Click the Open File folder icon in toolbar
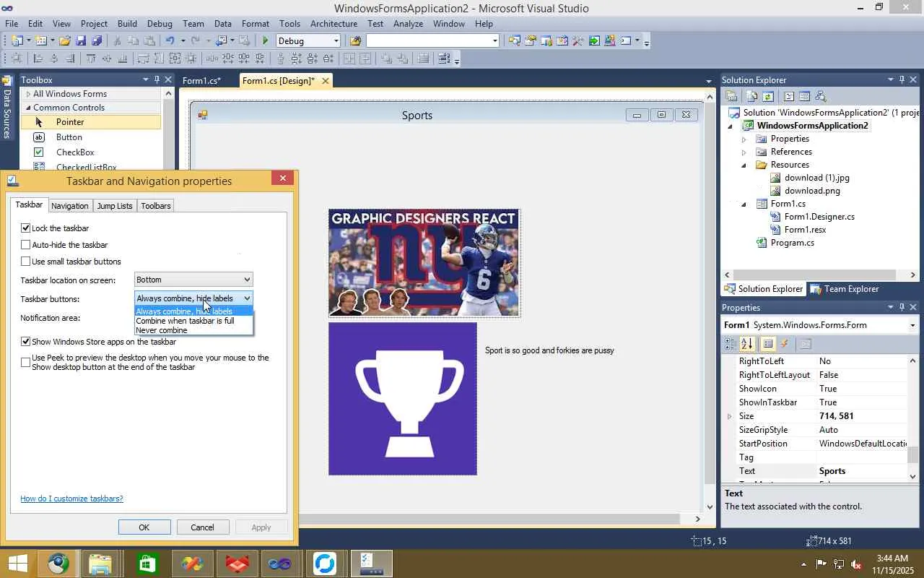This screenshot has height=578, width=924. point(64,41)
